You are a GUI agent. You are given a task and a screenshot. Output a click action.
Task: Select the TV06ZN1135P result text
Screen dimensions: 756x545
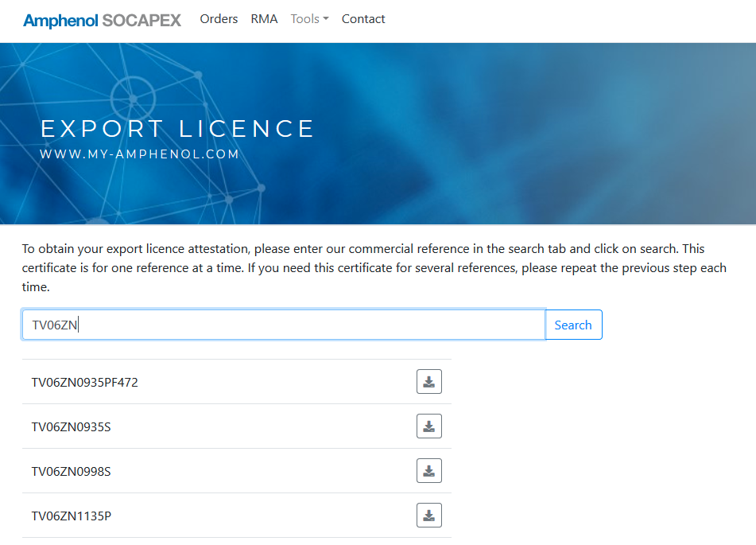72,516
